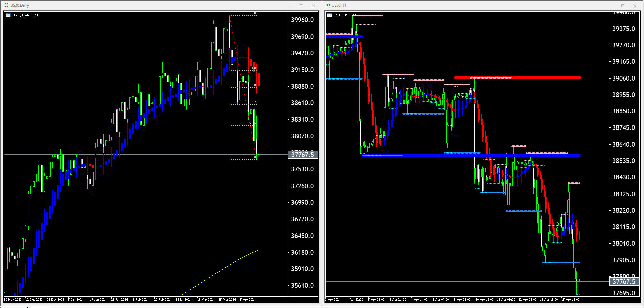Click the US30,H1 window title icon
The image size is (644, 308).
point(328,5)
